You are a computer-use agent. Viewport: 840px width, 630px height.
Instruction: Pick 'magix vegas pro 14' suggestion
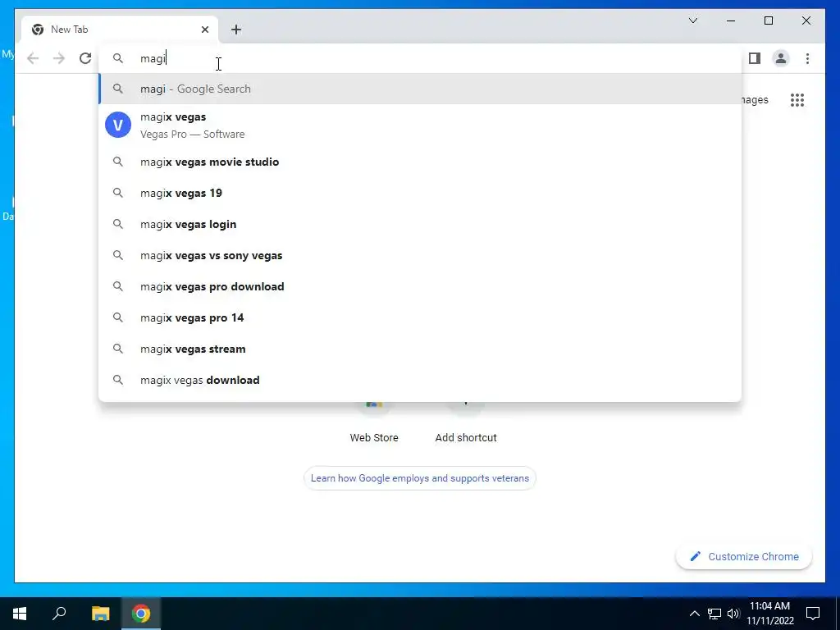click(420, 317)
